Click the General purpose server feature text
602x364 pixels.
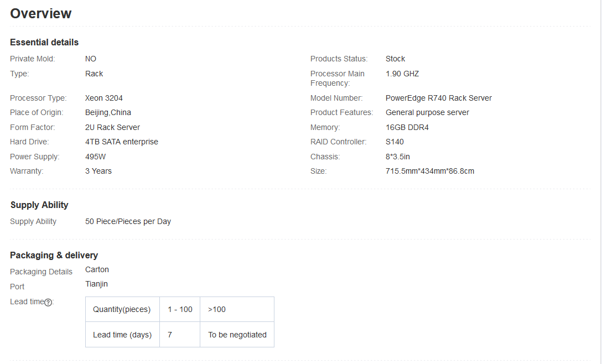coord(427,112)
